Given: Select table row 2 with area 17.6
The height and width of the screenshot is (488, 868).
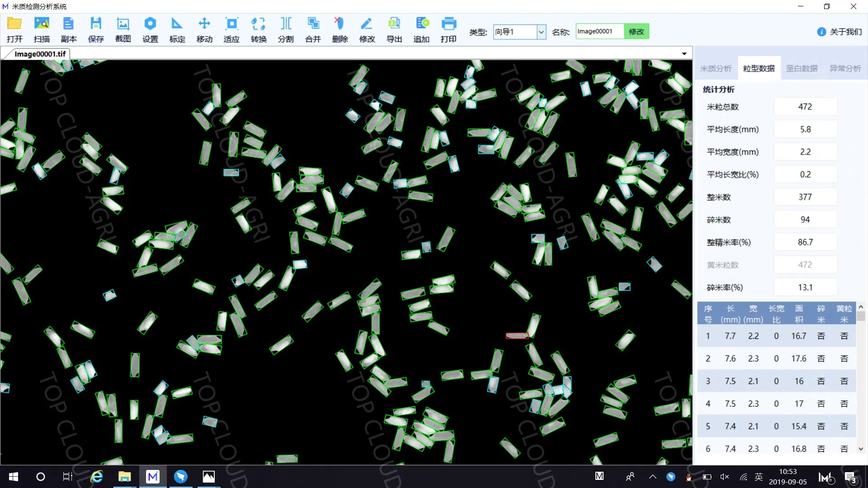Looking at the screenshot, I should [x=777, y=358].
